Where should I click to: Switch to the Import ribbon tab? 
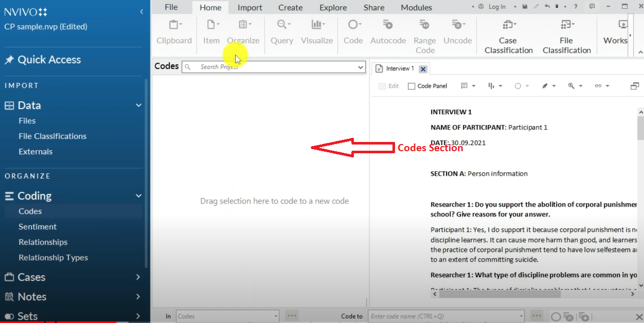pos(249,7)
